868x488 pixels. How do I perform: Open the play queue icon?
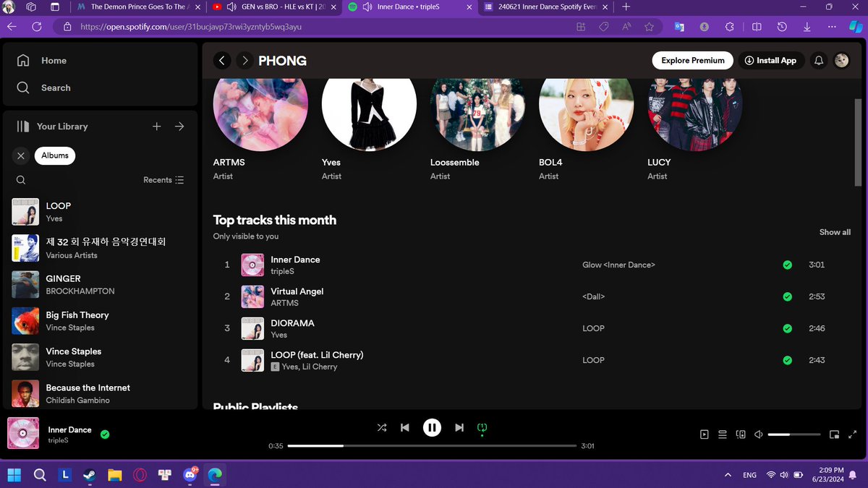[x=723, y=435]
